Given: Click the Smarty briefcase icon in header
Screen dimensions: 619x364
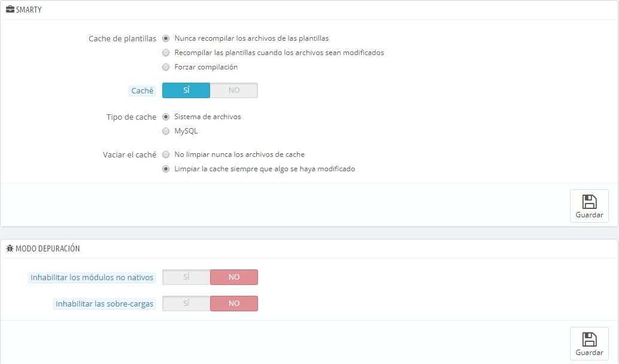Looking at the screenshot, I should coord(10,10).
